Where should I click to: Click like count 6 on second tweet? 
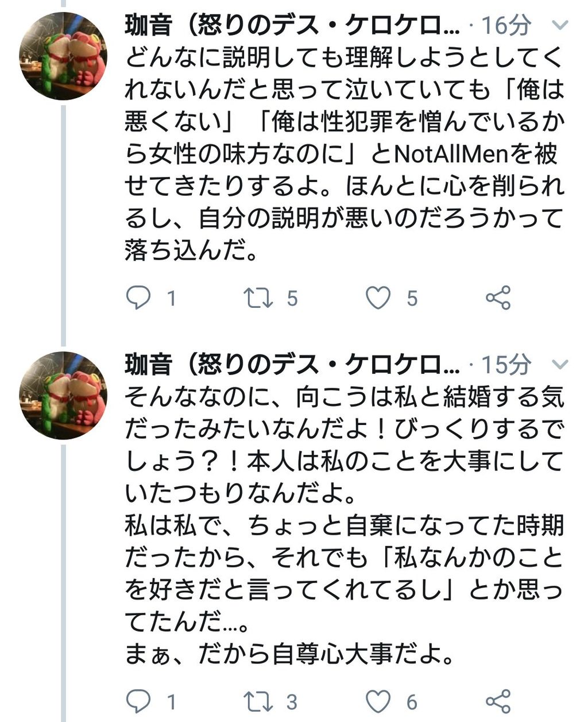(412, 701)
